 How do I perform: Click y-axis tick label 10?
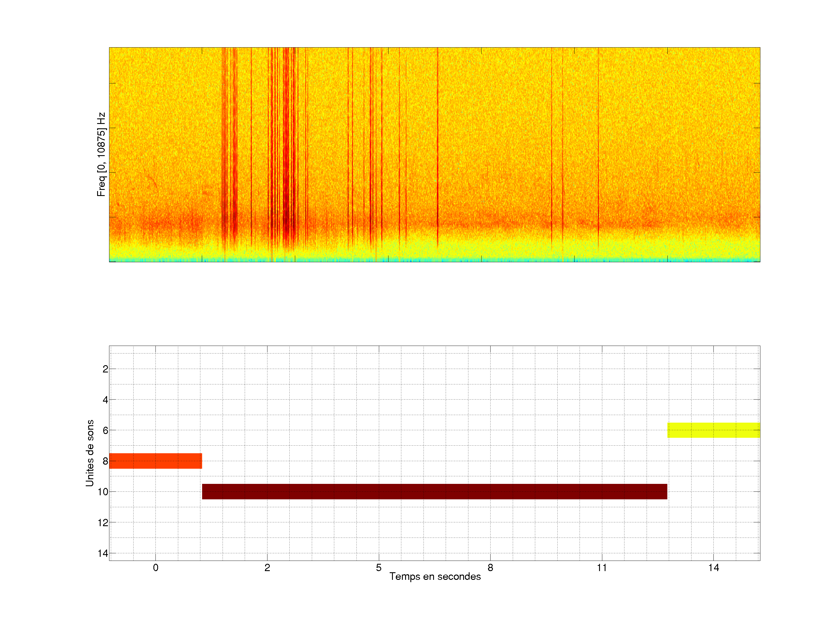[103, 492]
